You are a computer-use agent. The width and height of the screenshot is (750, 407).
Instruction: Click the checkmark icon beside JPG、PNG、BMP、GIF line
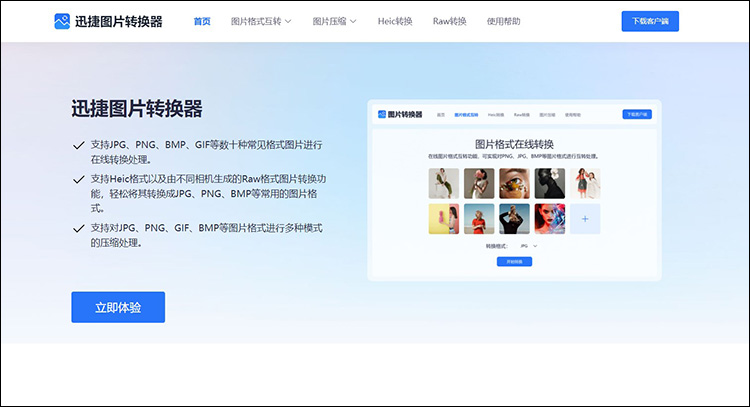tap(79, 145)
